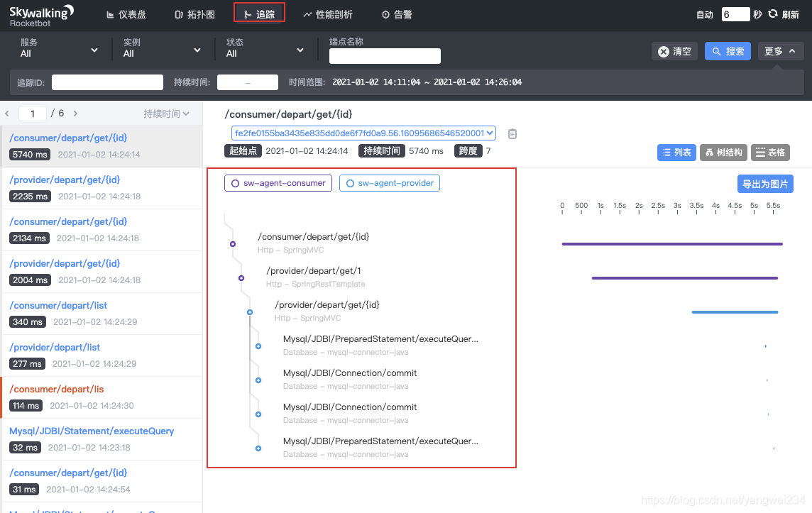Click the Skywalking Rocketbot logo
The image size is (812, 513).
[41, 16]
